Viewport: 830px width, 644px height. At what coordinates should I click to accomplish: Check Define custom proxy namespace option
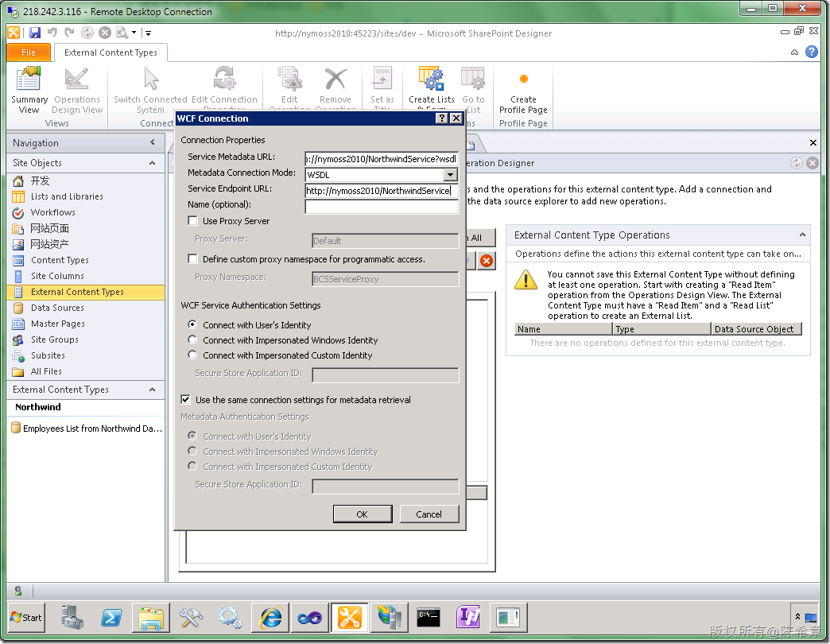[x=192, y=258]
